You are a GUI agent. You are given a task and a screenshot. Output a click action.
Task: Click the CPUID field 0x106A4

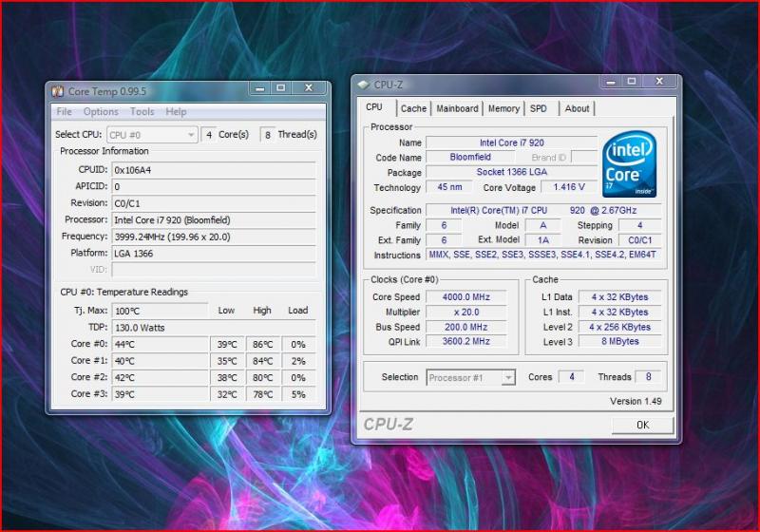click(213, 170)
